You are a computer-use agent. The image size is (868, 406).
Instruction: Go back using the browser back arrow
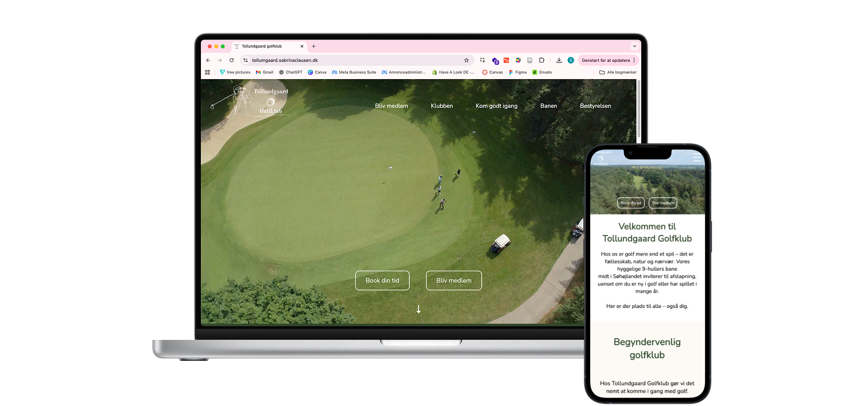click(208, 60)
